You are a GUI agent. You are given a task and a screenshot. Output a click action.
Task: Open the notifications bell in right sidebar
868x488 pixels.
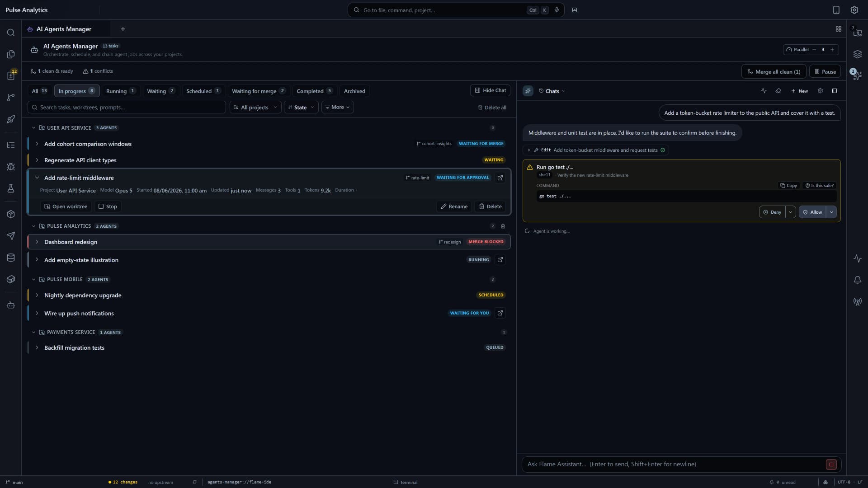coord(857,280)
